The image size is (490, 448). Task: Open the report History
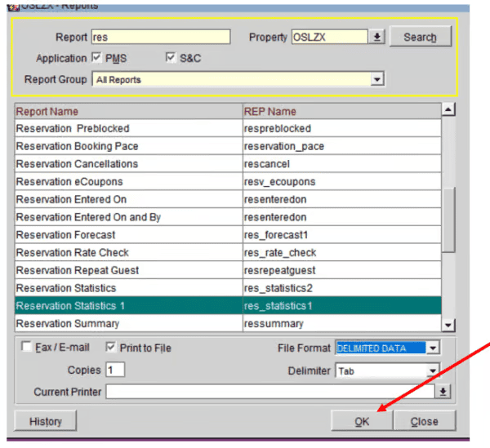point(46,421)
